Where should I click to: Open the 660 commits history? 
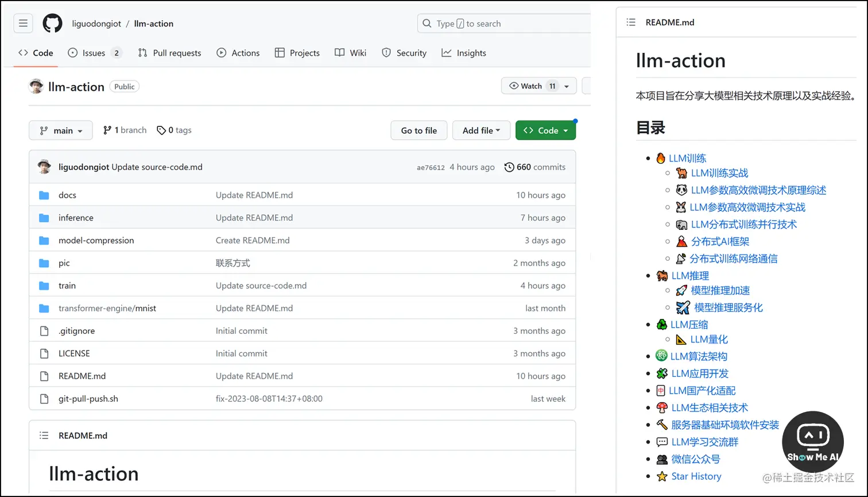pos(534,167)
